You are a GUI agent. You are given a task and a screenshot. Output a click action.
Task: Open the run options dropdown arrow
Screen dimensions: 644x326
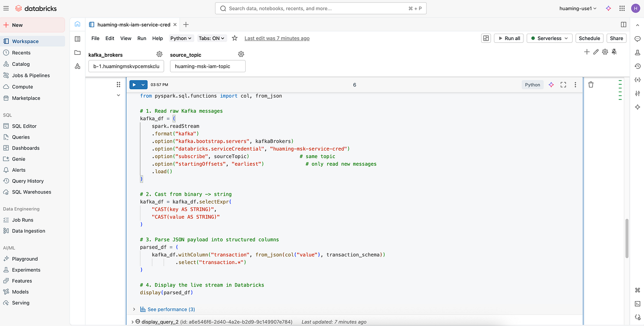tap(143, 85)
